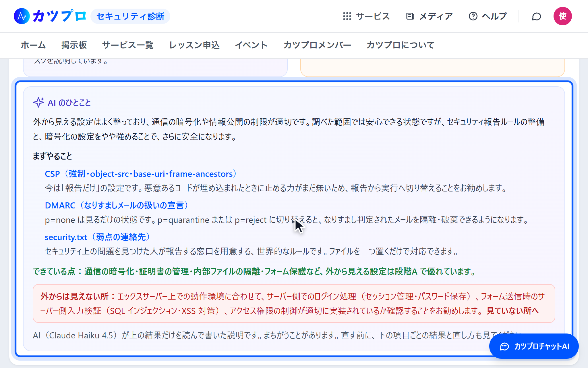Open the メディア menu
This screenshot has width=588, height=368.
tap(430, 16)
